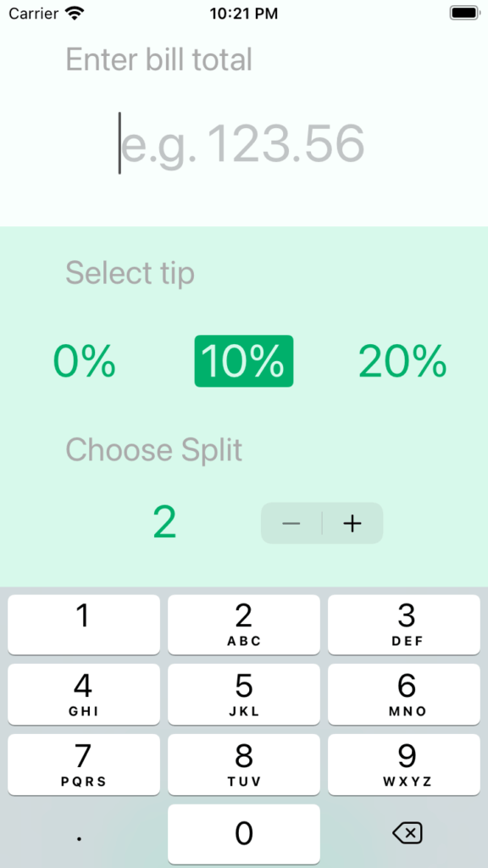
Task: Tap the 2 ABC key
Action: pyautogui.click(x=243, y=625)
